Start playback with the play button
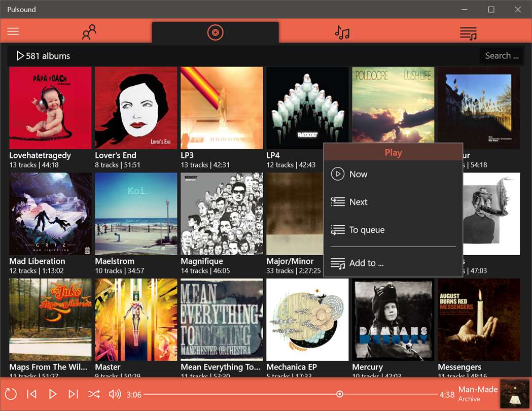Image resolution: width=532 pixels, height=411 pixels. coord(53,394)
